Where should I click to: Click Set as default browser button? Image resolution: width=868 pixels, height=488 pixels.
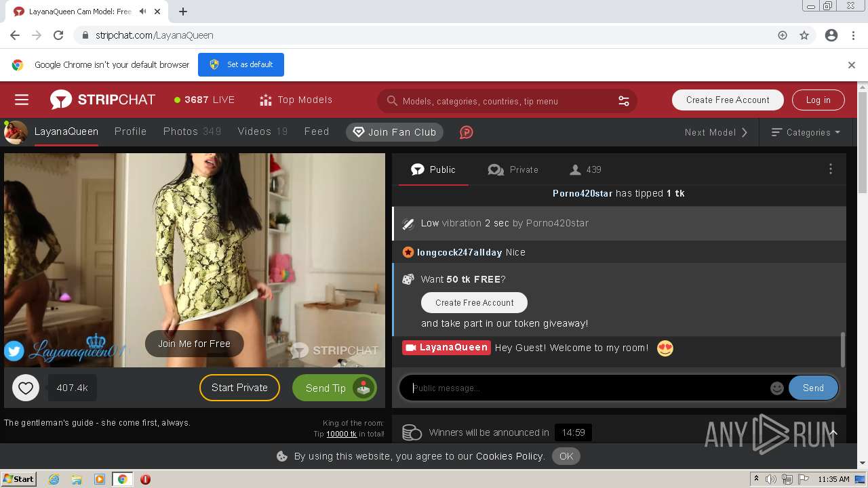coord(241,64)
